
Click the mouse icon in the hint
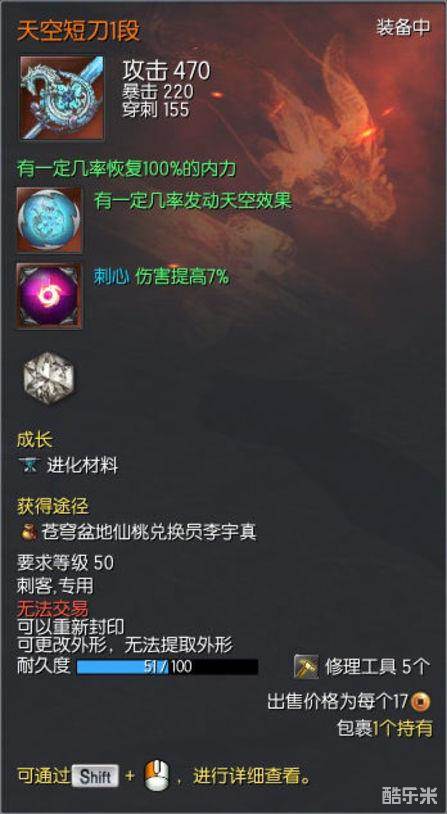(157, 775)
